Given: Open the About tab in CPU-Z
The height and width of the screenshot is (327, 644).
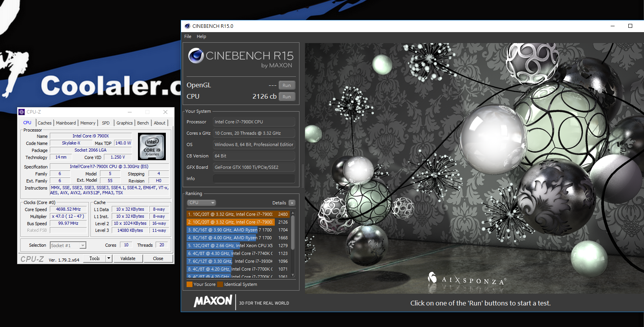Looking at the screenshot, I should 160,123.
